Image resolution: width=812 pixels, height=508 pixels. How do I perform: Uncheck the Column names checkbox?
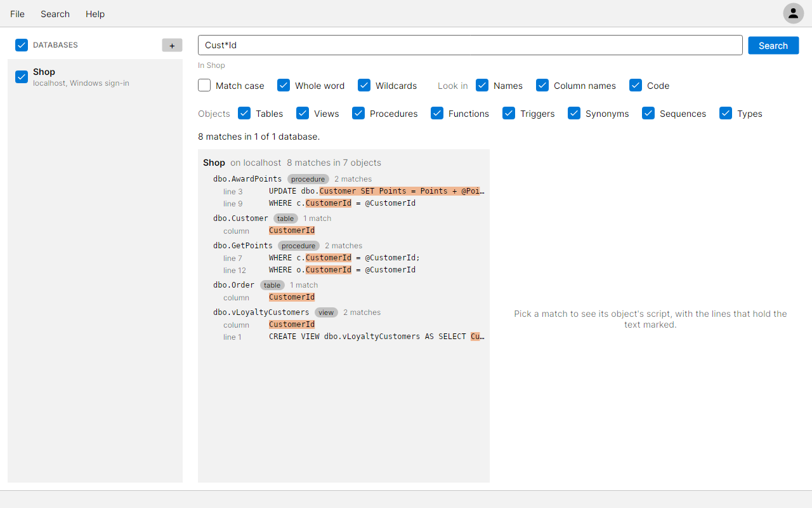coord(542,85)
